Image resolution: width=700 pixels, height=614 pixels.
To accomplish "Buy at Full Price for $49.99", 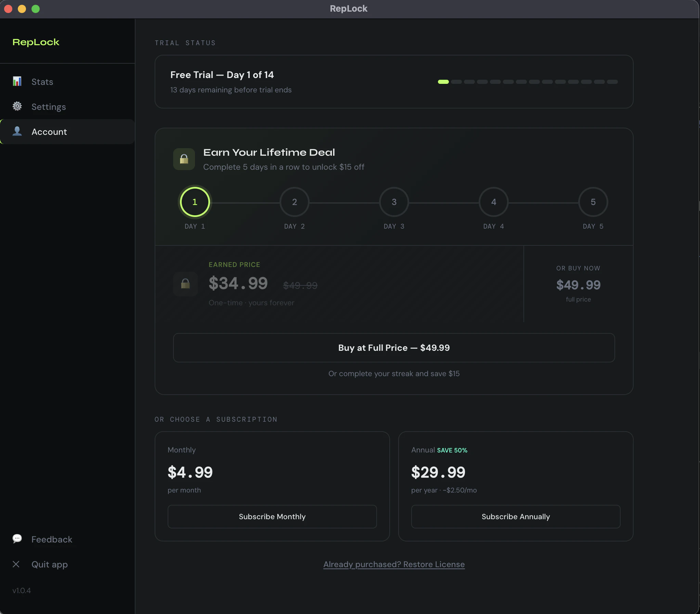I will pyautogui.click(x=394, y=348).
